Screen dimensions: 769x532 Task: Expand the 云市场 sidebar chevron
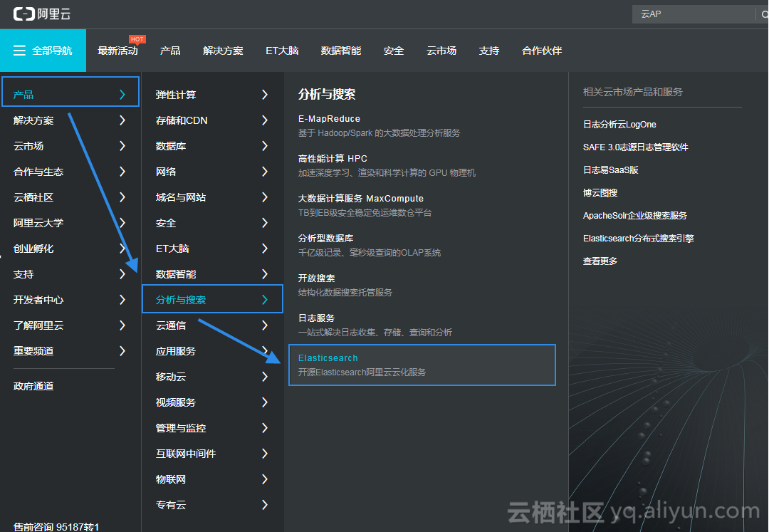coord(122,145)
